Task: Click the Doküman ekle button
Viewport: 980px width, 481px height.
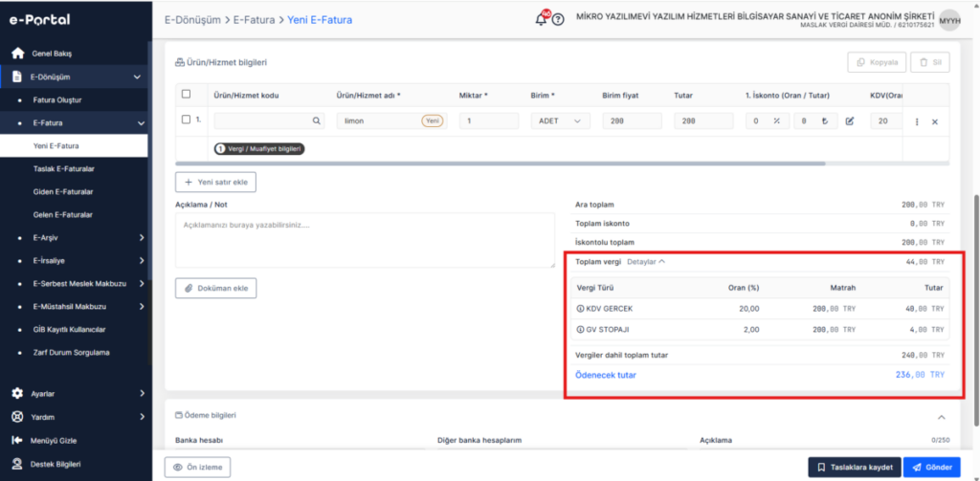Action: pos(215,289)
